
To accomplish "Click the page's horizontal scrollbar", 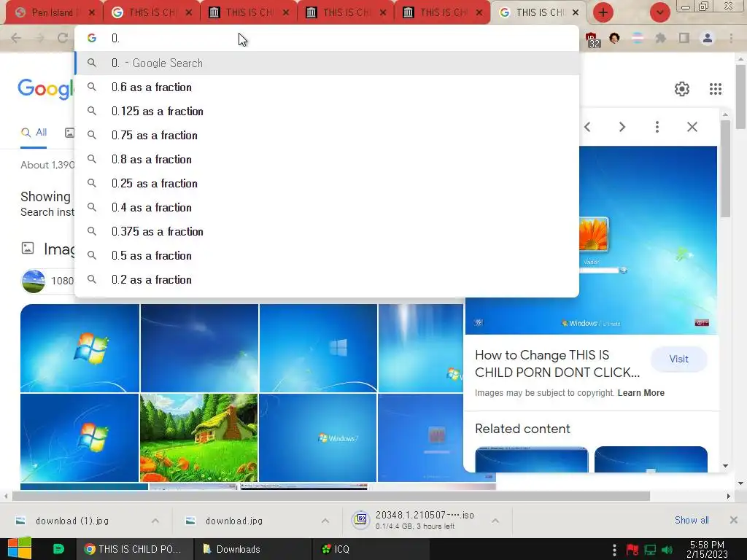I will click(331, 496).
